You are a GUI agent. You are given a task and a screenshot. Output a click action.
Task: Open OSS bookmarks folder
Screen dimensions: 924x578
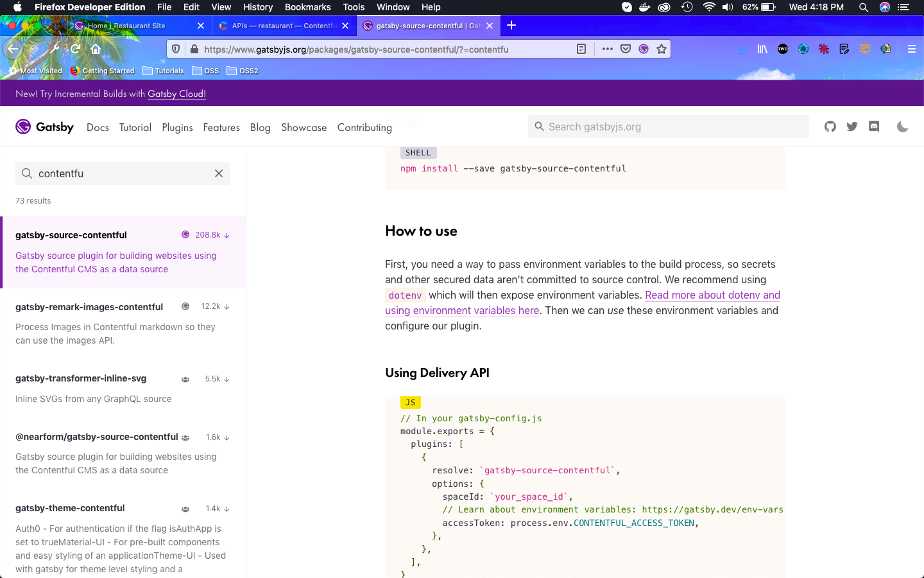(205, 71)
